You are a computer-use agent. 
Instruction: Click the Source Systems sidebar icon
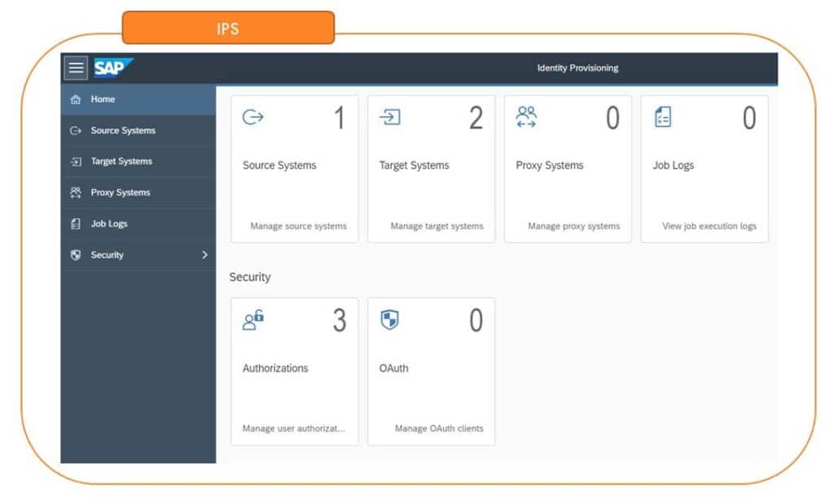(76, 130)
